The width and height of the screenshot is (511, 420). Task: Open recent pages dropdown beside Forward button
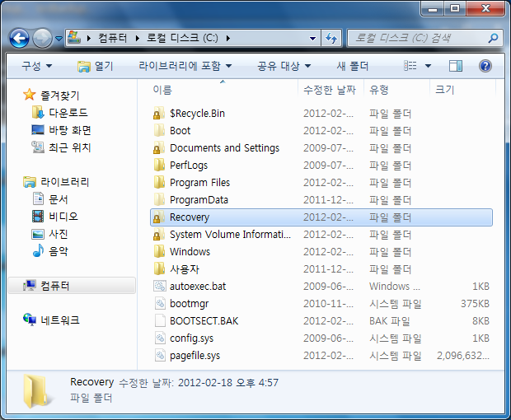point(59,39)
